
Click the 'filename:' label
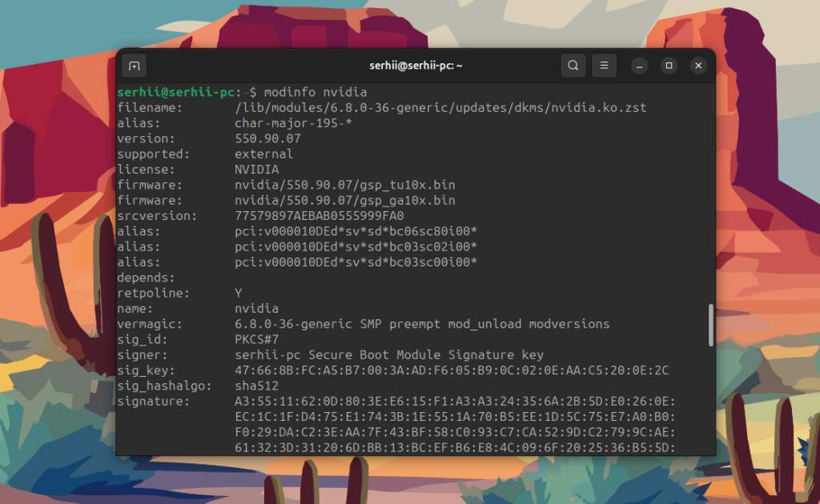click(150, 107)
